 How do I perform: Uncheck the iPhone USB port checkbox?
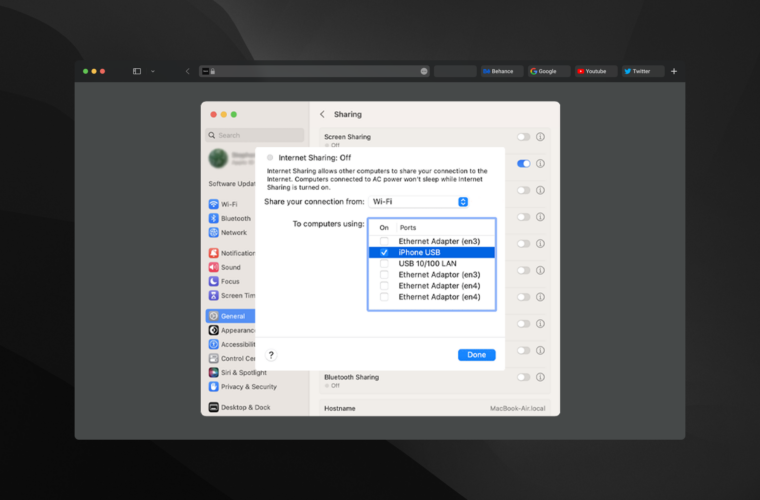pyautogui.click(x=384, y=252)
